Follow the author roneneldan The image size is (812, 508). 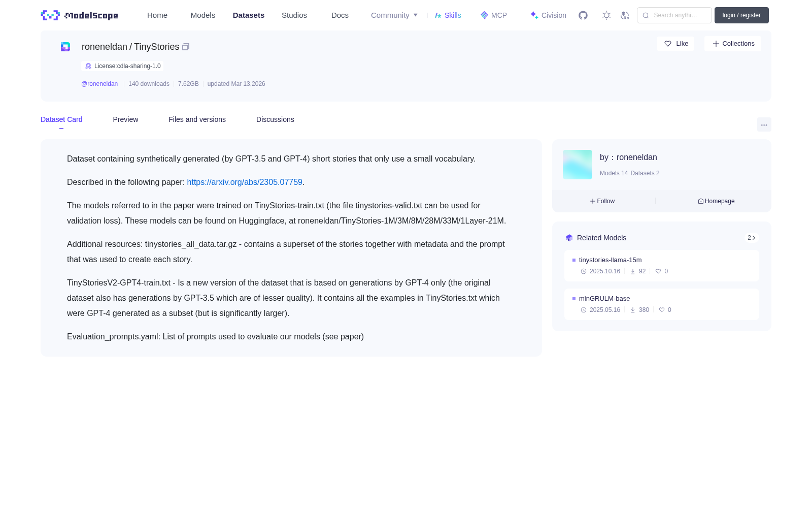(602, 201)
